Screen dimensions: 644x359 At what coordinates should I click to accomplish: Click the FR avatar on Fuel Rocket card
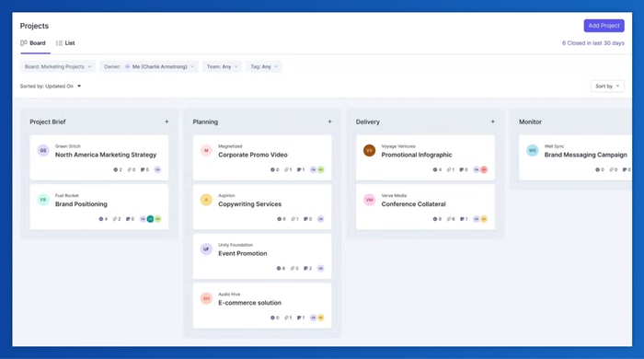[43, 200]
